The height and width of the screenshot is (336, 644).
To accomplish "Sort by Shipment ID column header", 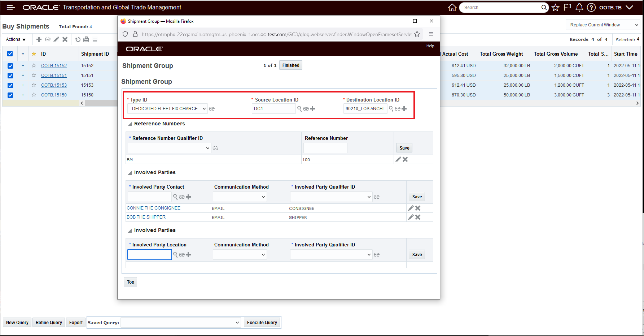I will click(x=95, y=54).
